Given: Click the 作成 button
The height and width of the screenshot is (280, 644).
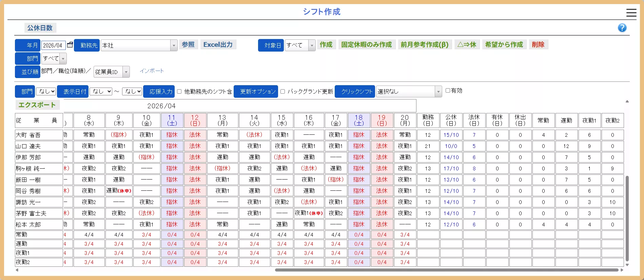Looking at the screenshot, I should (326, 44).
